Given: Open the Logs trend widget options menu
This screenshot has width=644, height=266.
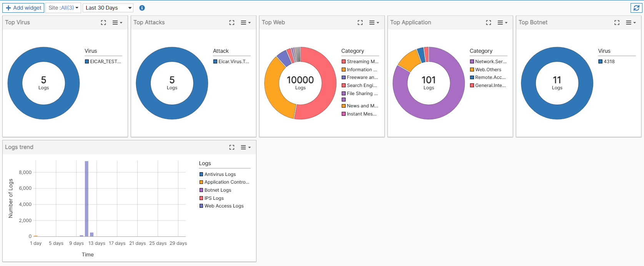Looking at the screenshot, I should point(246,147).
